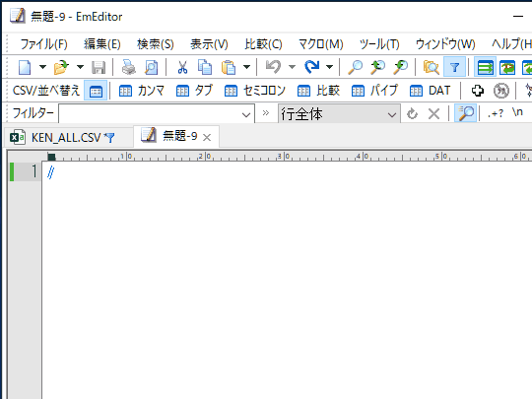Expand the Redo history dropdown
Viewport: 532px width, 399px height.
tap(329, 67)
